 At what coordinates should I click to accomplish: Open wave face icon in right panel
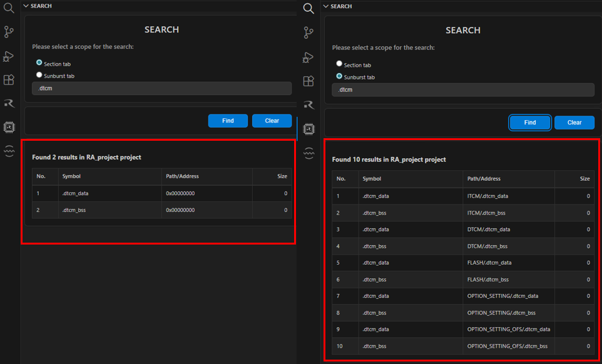(x=309, y=153)
